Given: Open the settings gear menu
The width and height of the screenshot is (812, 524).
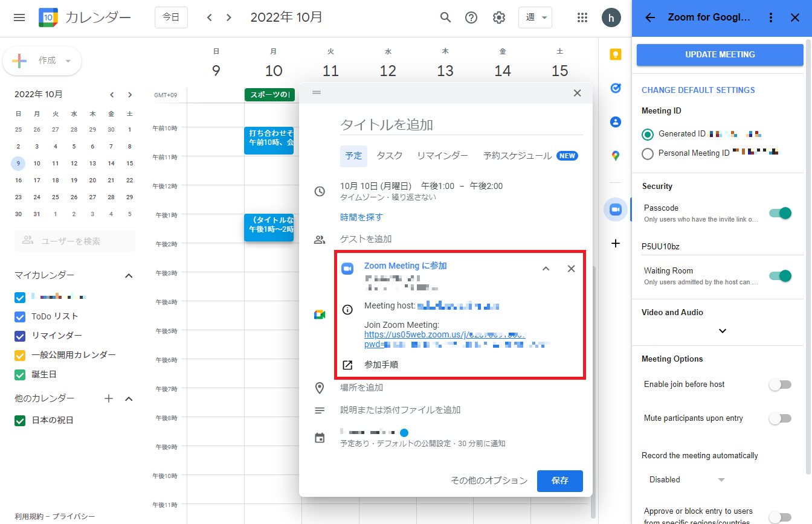Looking at the screenshot, I should (498, 18).
